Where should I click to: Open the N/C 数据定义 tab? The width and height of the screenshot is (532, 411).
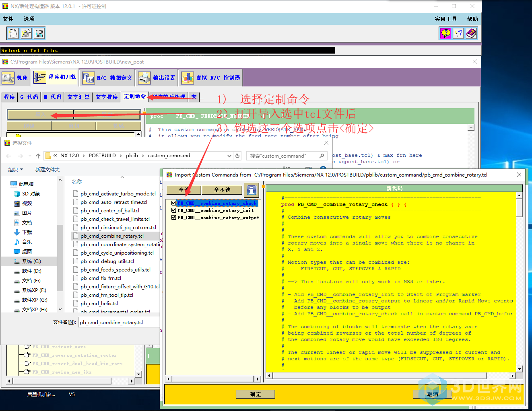[x=107, y=78]
